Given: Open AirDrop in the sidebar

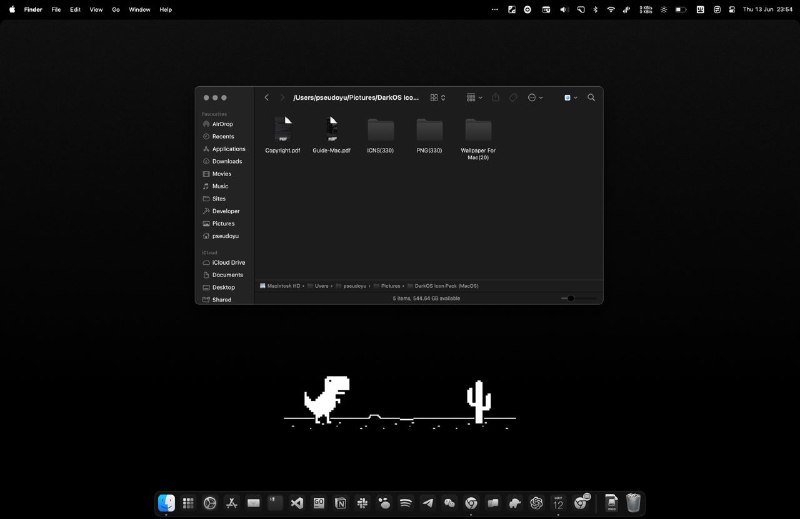Looking at the screenshot, I should (222, 124).
